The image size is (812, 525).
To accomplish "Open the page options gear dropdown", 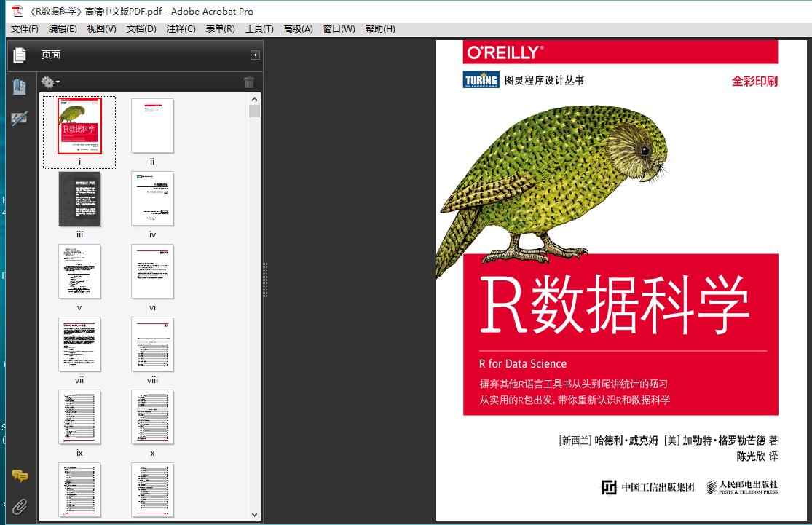I will pyautogui.click(x=50, y=82).
